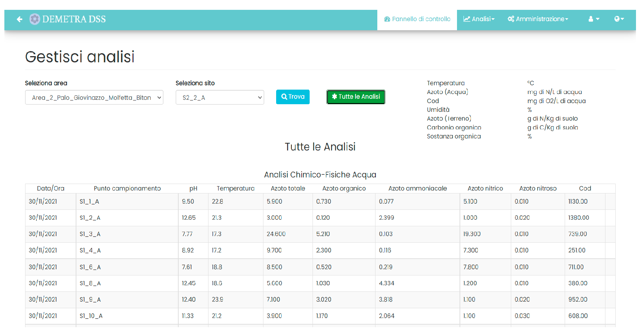Click the Cod column header

pyautogui.click(x=585, y=188)
